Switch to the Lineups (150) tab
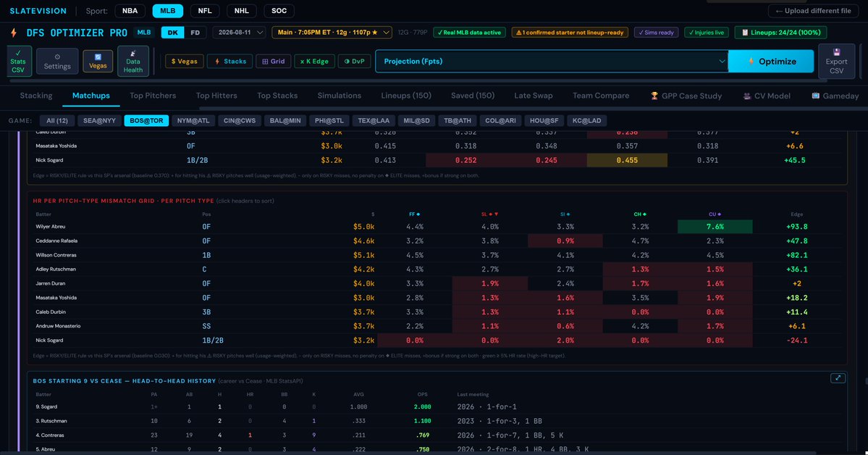 [x=406, y=96]
